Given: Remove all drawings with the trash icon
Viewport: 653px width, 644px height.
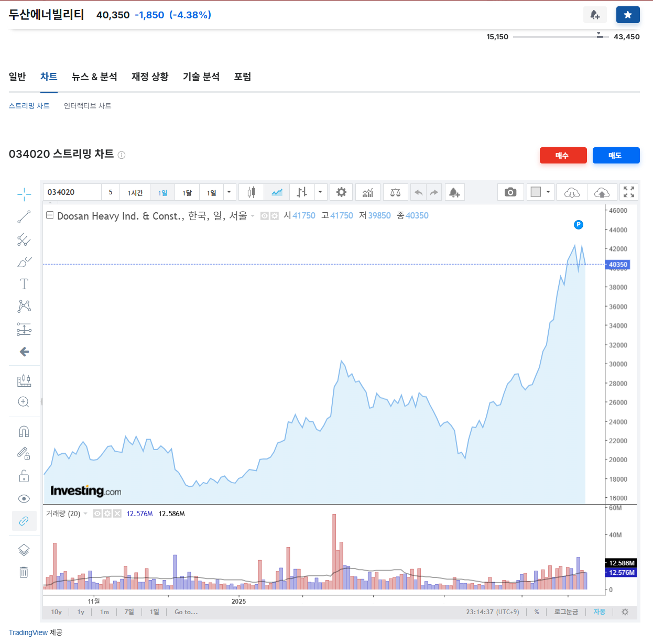Looking at the screenshot, I should point(24,572).
